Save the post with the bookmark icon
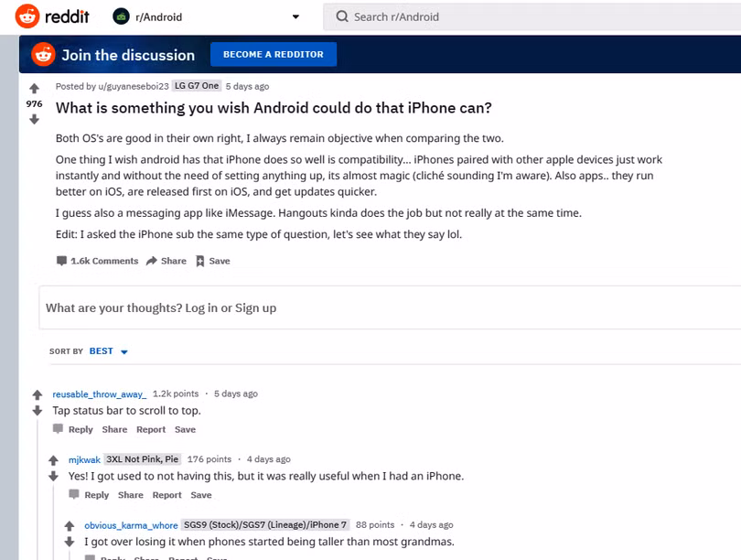The height and width of the screenshot is (560, 741). click(x=212, y=261)
